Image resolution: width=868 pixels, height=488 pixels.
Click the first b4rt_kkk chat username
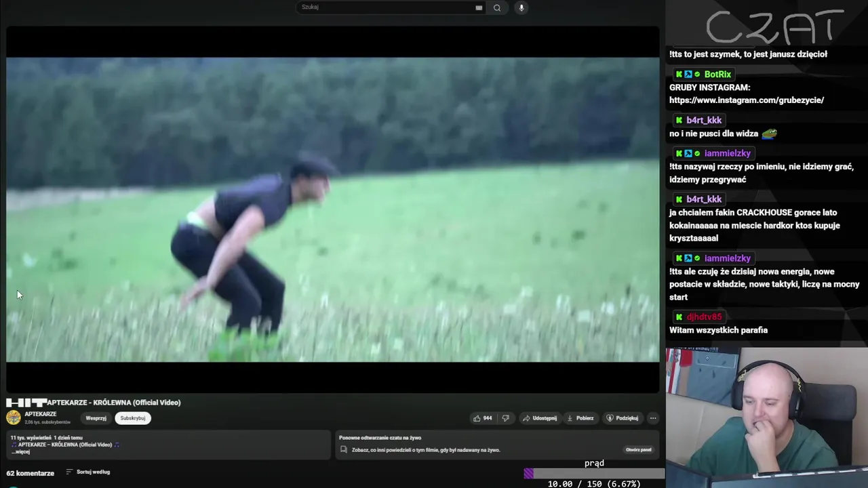pyautogui.click(x=704, y=121)
